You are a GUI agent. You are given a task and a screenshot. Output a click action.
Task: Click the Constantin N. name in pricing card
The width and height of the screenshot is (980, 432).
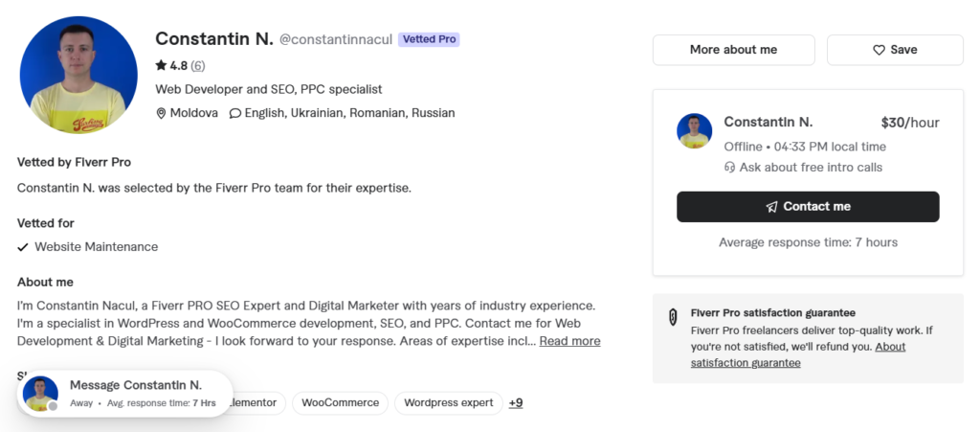[768, 122]
